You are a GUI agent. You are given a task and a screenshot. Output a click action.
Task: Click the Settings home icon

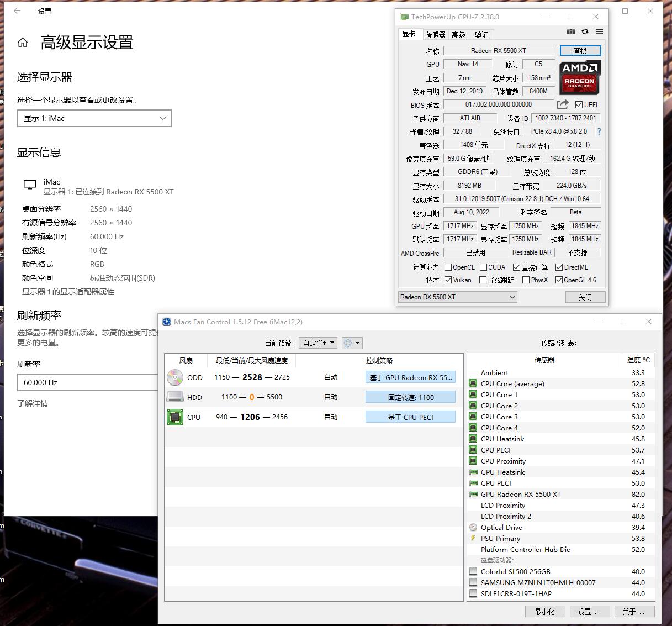pyautogui.click(x=23, y=43)
